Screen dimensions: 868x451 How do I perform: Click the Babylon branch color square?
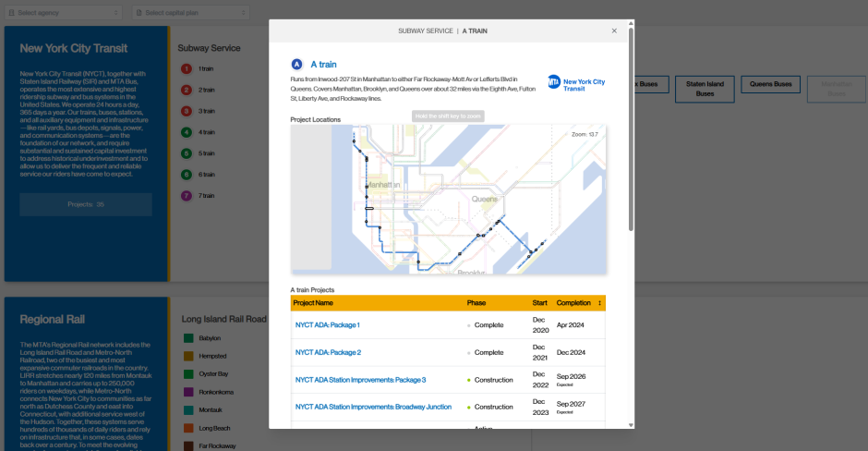click(x=188, y=338)
